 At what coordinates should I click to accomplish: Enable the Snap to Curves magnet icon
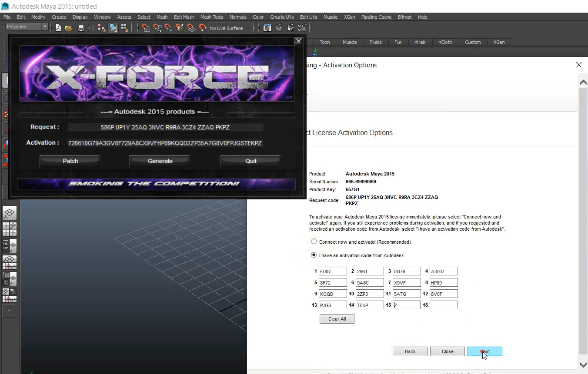[x=157, y=28]
